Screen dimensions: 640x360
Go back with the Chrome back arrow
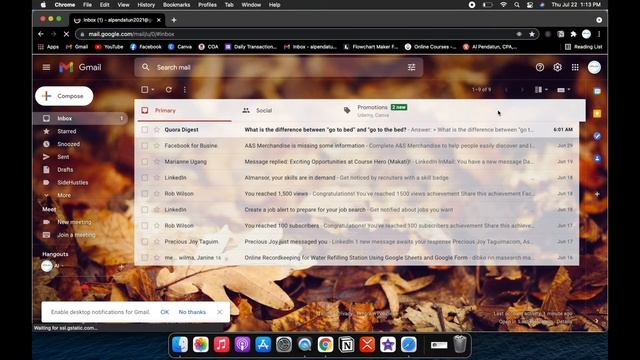41,34
